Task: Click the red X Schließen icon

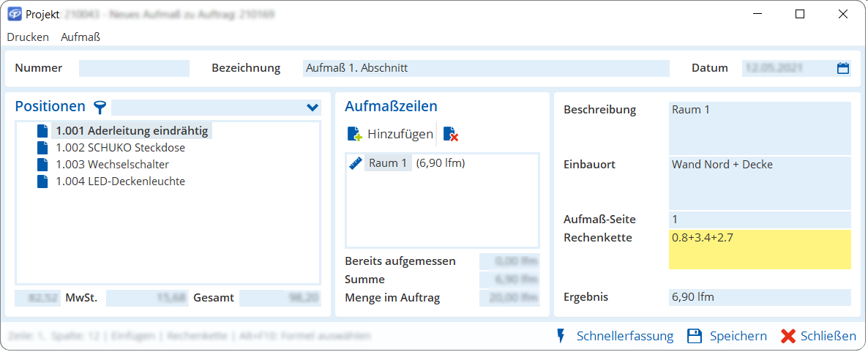Action: click(x=787, y=336)
